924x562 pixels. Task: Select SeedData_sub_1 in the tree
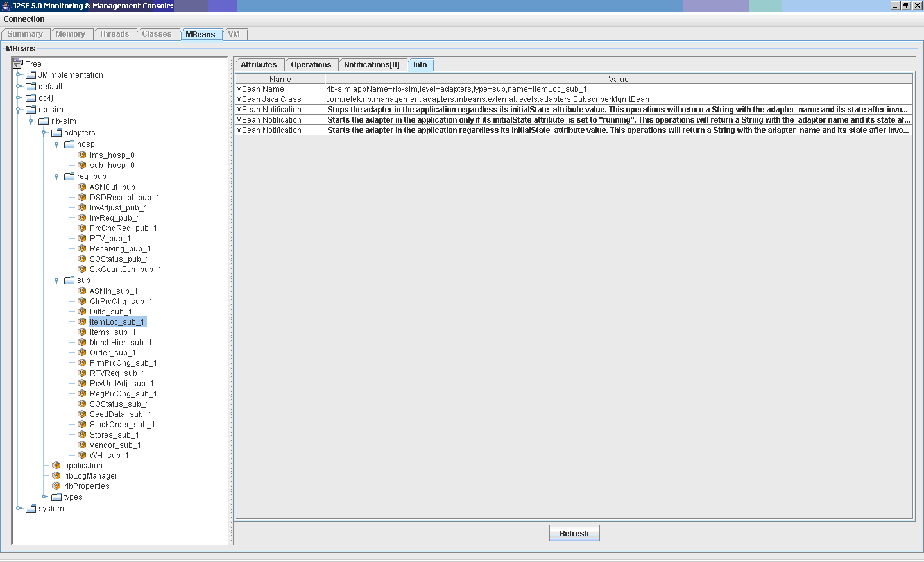click(121, 414)
